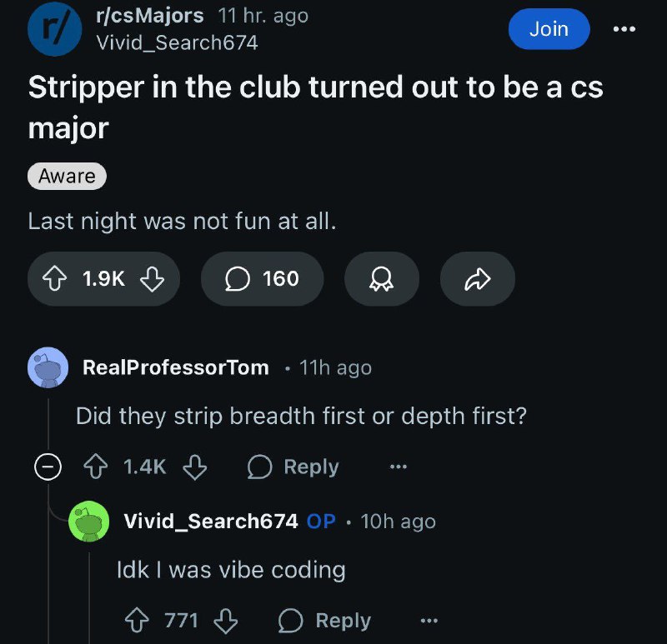Downvote the vibe coding reply
Image resolution: width=667 pixels, height=644 pixels.
click(x=225, y=621)
